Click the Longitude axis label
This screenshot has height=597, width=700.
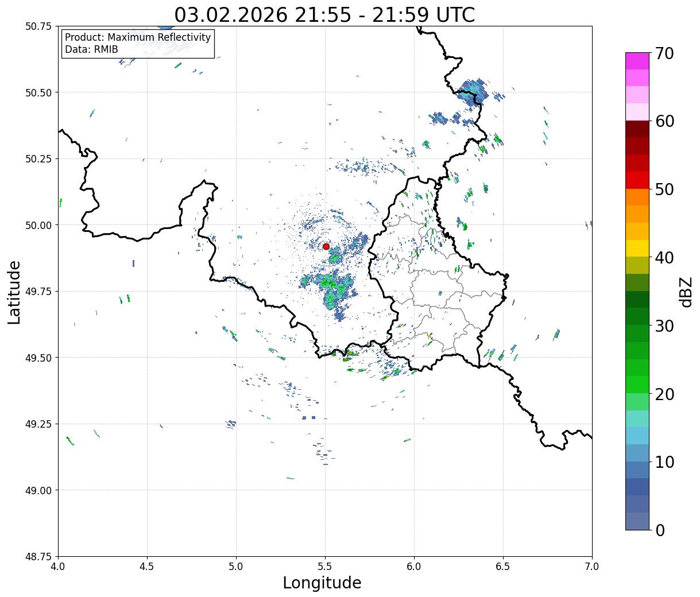[322, 583]
